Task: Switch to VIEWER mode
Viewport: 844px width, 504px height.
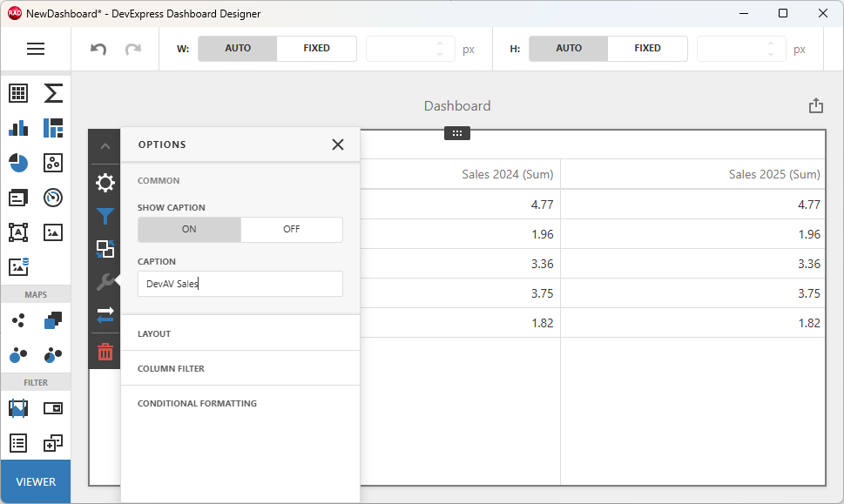Action: [36, 480]
